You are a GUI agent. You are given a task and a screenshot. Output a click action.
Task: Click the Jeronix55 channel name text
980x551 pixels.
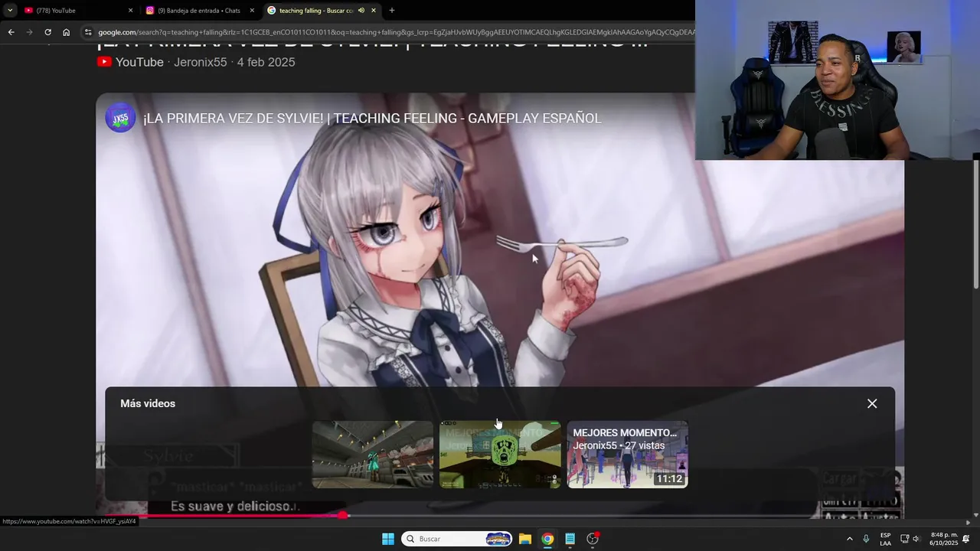click(x=201, y=62)
